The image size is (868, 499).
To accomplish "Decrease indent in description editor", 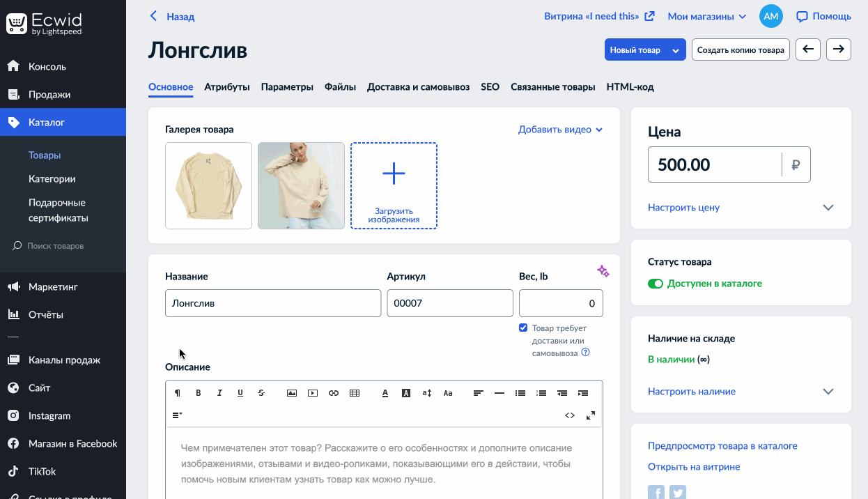I will tap(562, 393).
